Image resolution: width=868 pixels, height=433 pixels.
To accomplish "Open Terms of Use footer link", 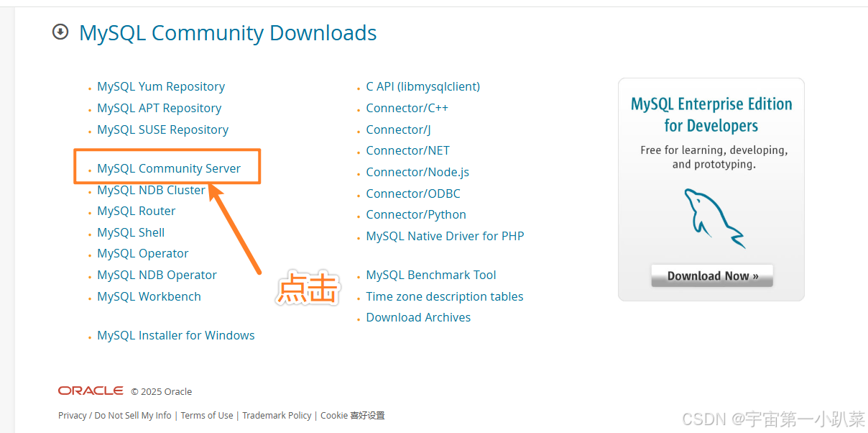I will (207, 415).
